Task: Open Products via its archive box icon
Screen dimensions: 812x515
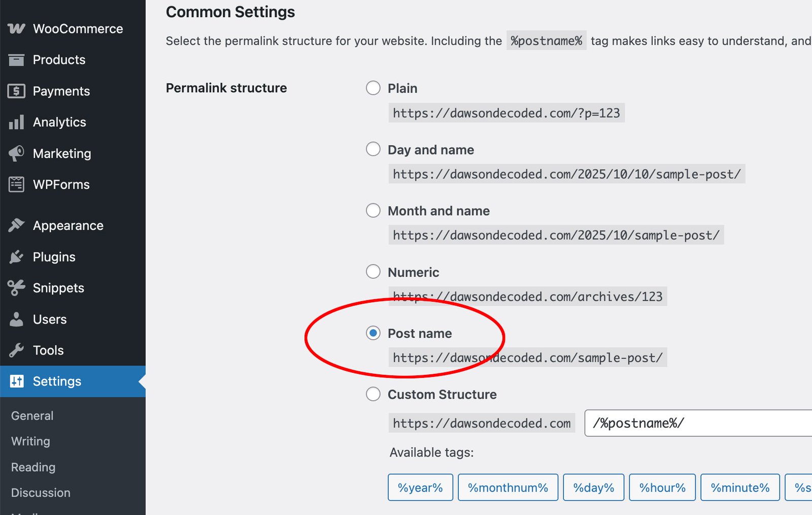Action: 16,60
